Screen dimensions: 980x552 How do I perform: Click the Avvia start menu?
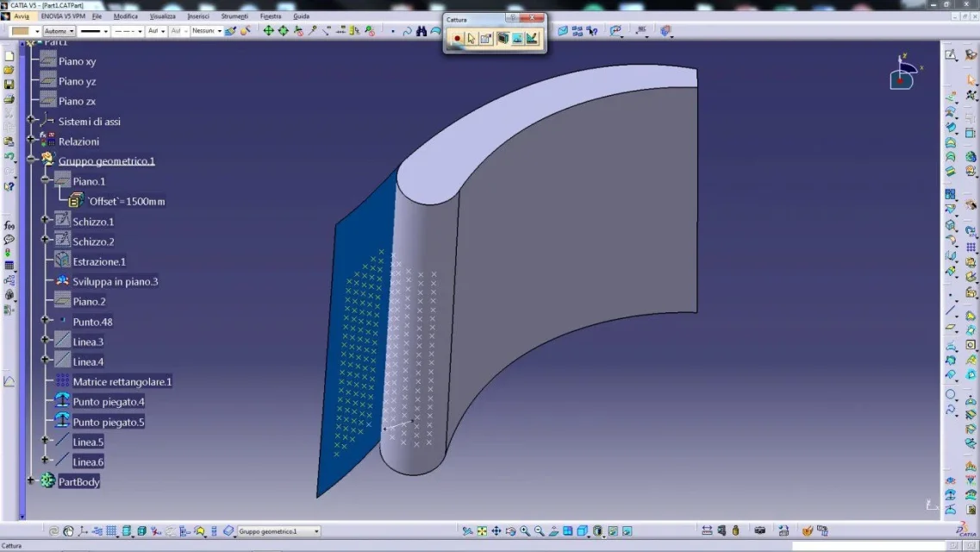pyautogui.click(x=21, y=16)
